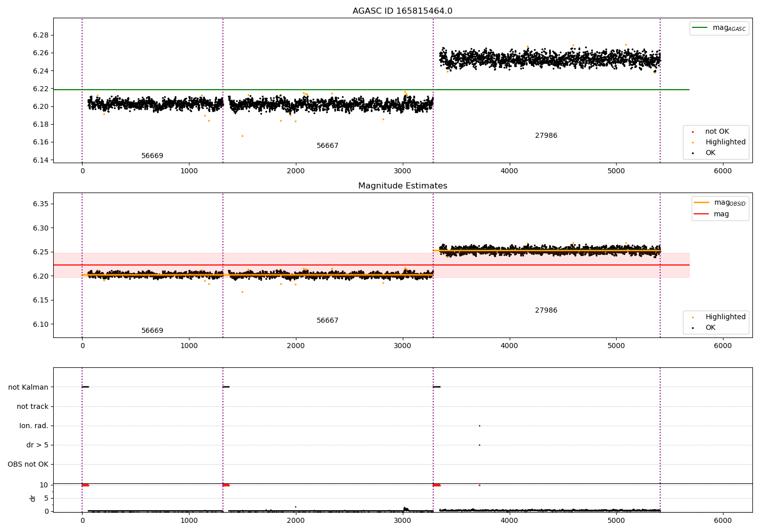Click the 'Magnitude Estimates' subplot title
The image size is (760, 532).
pyautogui.click(x=402, y=186)
